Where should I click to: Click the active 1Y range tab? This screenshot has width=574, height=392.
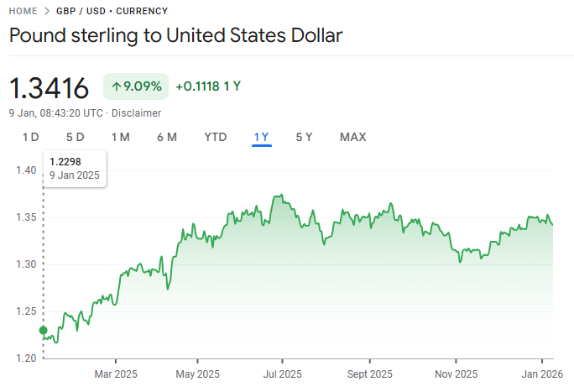point(261,137)
